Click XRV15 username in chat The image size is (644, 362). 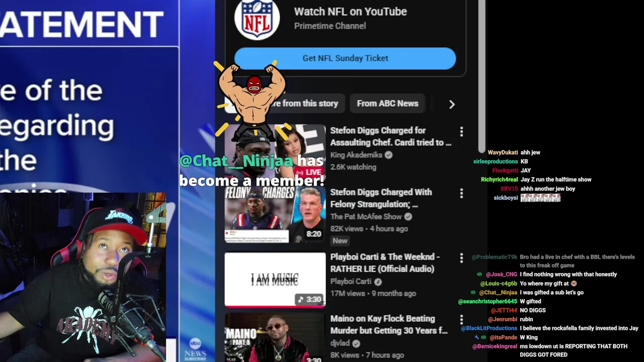click(x=509, y=189)
